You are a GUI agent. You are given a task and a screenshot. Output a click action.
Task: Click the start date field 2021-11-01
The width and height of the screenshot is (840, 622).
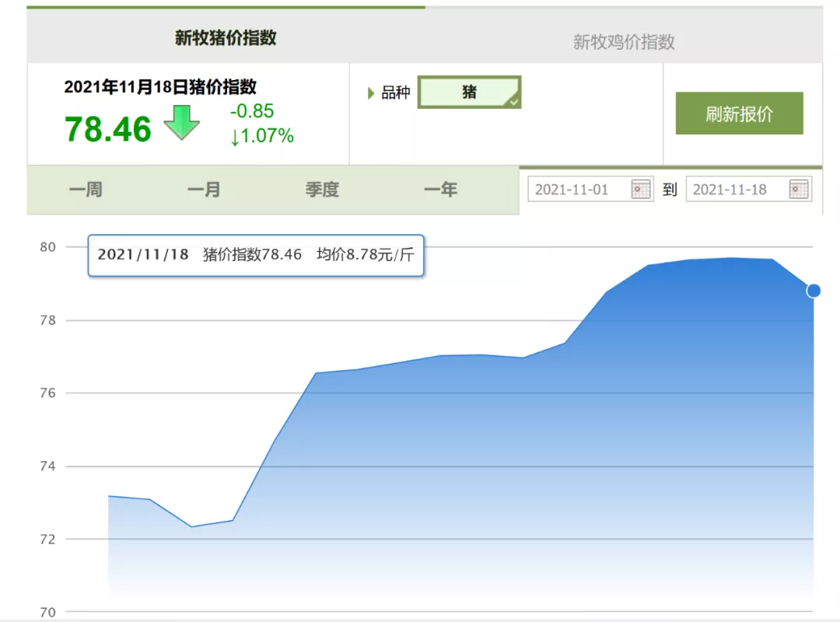tap(590, 189)
